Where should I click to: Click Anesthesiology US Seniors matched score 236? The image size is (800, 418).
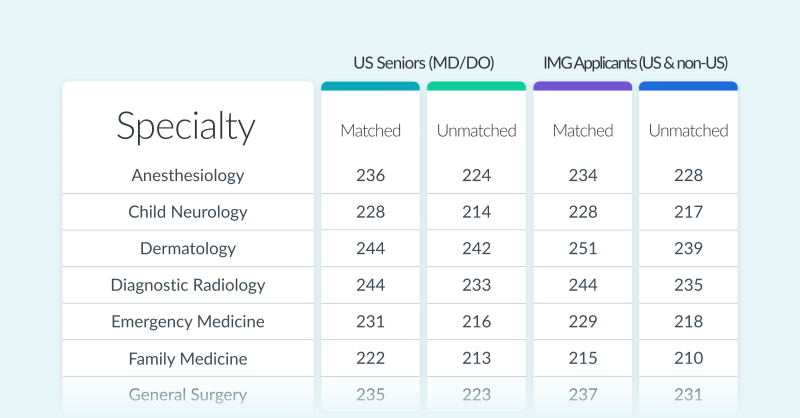click(370, 175)
